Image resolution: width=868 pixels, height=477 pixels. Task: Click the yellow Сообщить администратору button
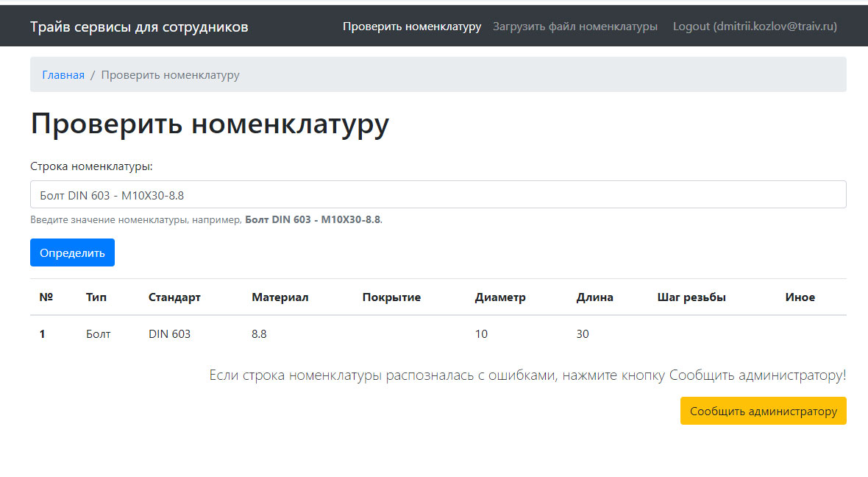click(763, 411)
